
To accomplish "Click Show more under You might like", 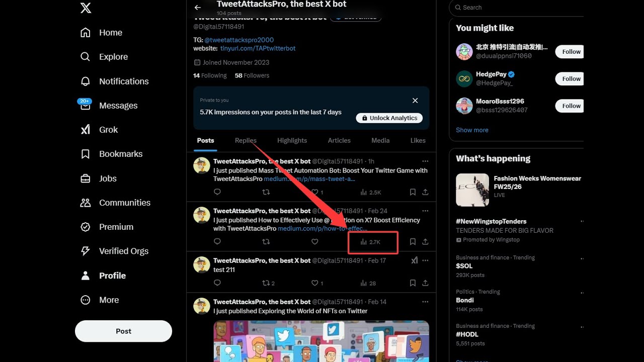I will click(472, 130).
